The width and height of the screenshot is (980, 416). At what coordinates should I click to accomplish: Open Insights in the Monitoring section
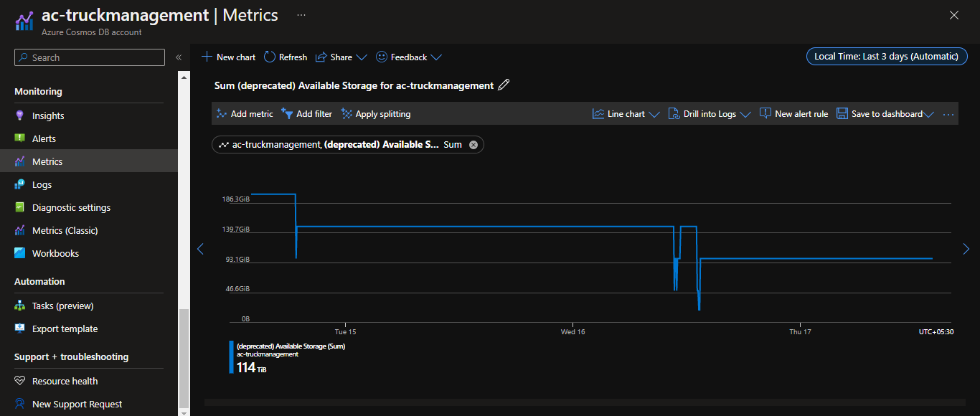tap(48, 115)
